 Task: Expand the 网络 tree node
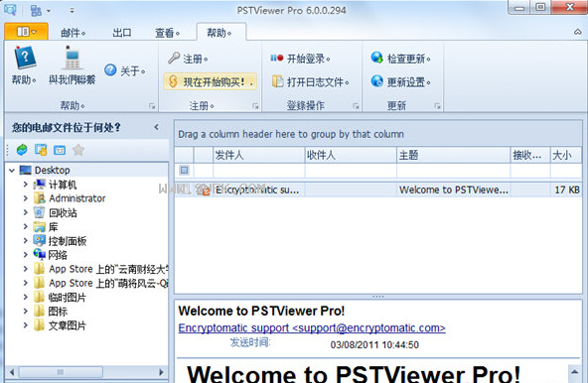[x=26, y=255]
